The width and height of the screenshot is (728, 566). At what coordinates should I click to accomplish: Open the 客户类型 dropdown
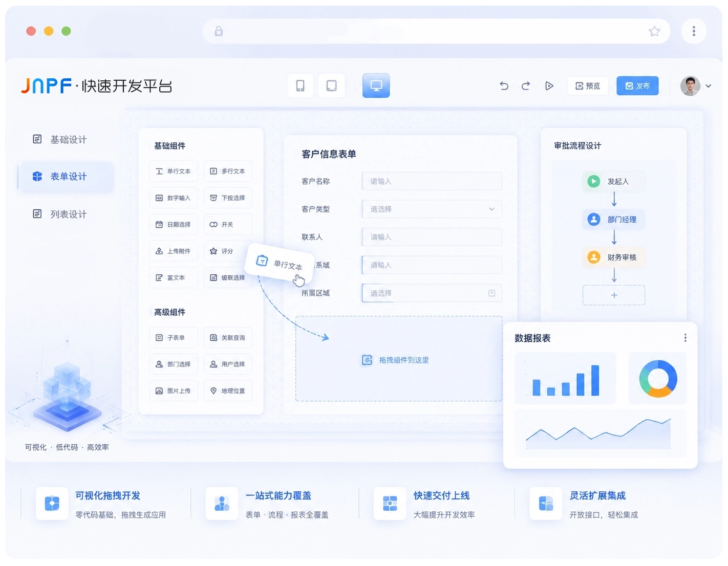point(432,209)
